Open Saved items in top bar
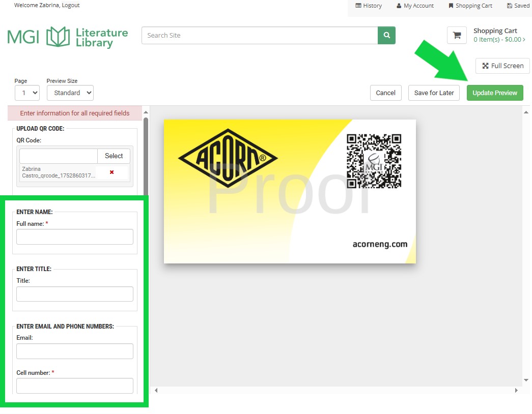The image size is (532, 414). coord(518,6)
